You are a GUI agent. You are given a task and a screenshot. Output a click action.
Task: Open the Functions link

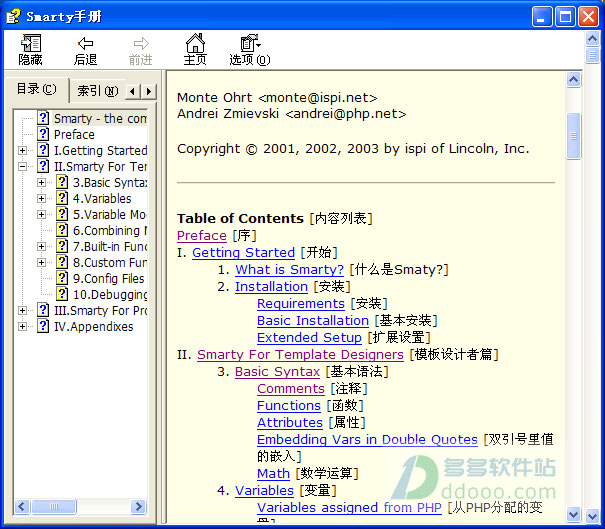pos(289,405)
